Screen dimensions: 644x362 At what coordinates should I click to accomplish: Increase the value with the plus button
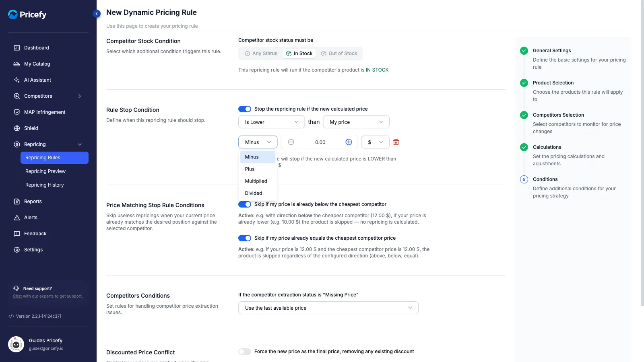pyautogui.click(x=349, y=142)
